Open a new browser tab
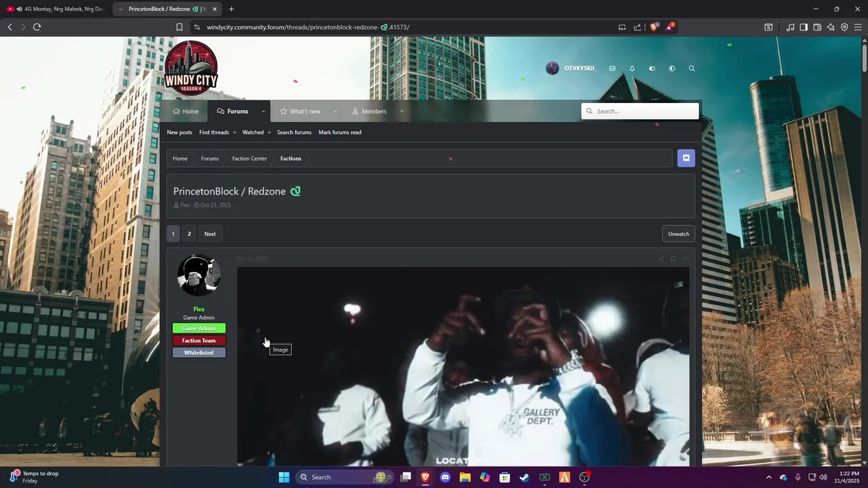The height and width of the screenshot is (488, 868). click(x=231, y=9)
